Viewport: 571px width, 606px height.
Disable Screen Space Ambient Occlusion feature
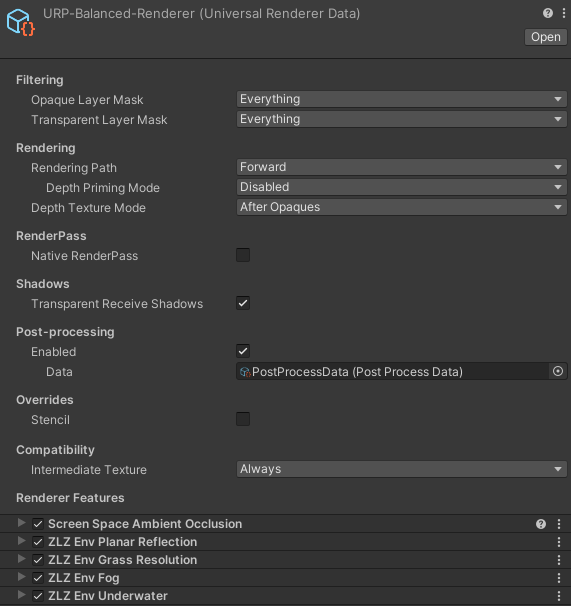tap(38, 524)
